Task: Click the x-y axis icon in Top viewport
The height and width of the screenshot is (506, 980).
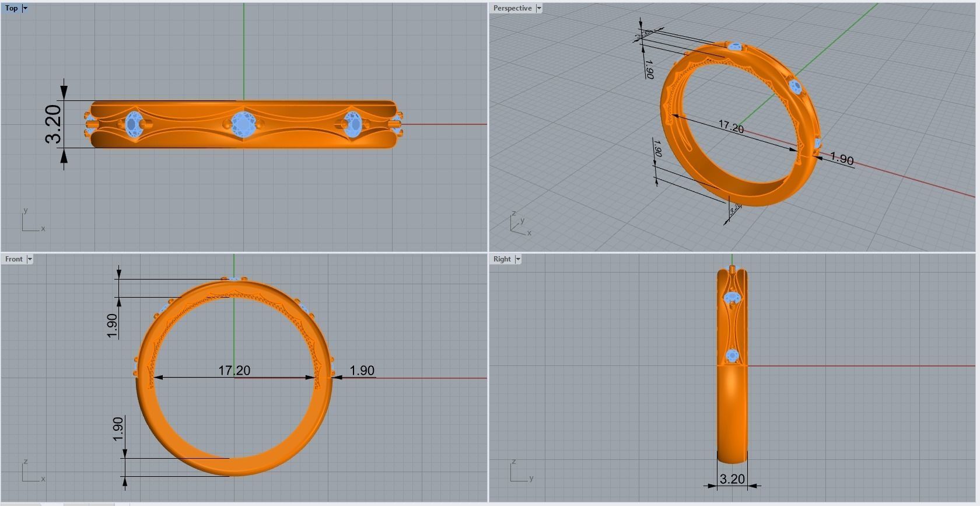Action: (x=33, y=221)
